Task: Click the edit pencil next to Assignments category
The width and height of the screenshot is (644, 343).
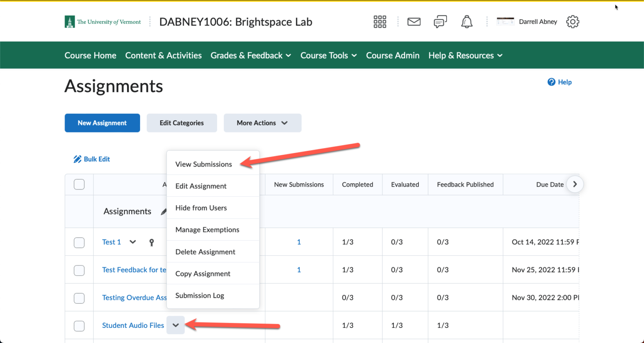Action: [163, 212]
